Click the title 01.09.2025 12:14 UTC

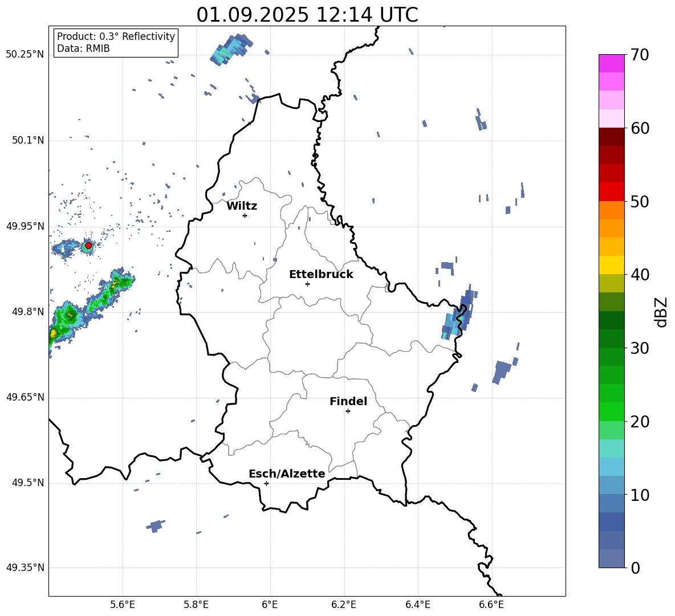click(307, 15)
